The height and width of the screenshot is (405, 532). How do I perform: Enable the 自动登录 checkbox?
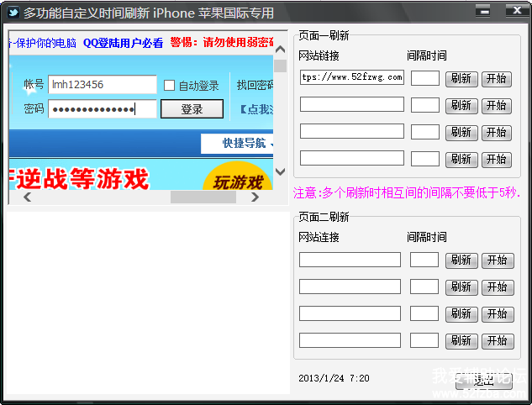(169, 86)
